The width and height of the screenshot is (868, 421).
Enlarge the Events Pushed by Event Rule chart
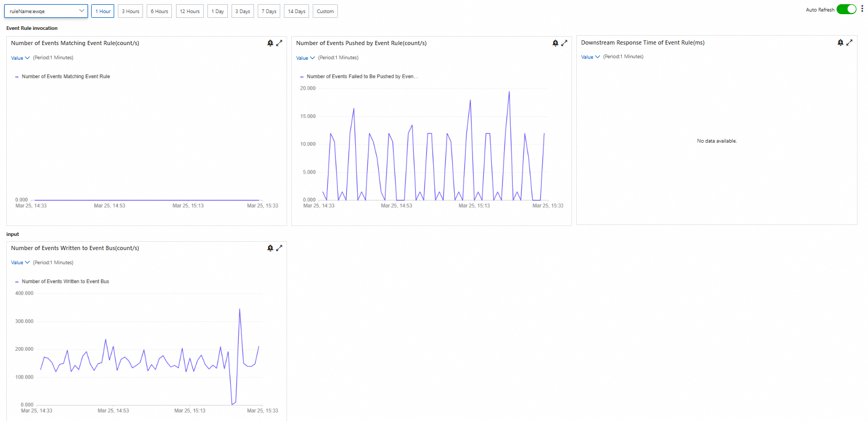coord(564,43)
